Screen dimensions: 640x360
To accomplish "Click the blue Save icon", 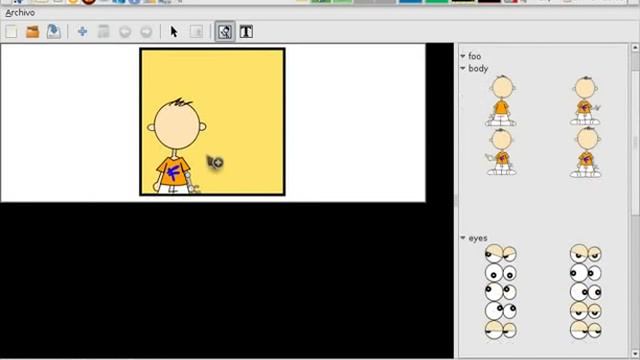I will tap(53, 31).
